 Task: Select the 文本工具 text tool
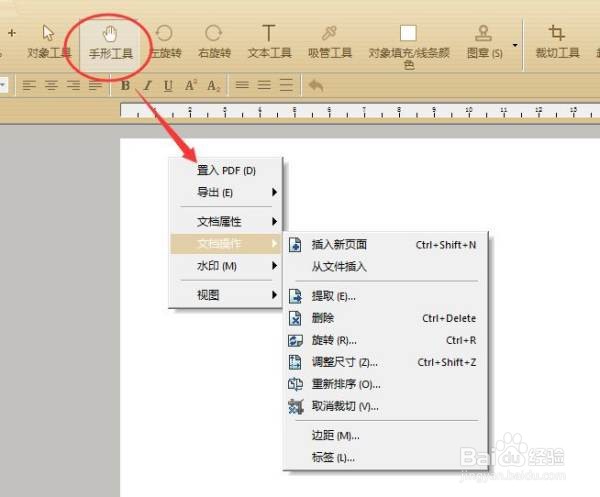coord(269,42)
